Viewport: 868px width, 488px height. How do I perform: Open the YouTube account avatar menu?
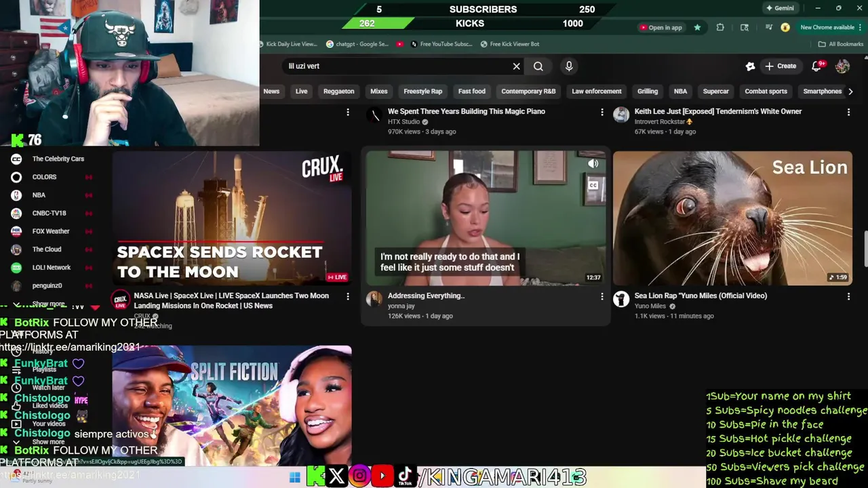point(842,66)
